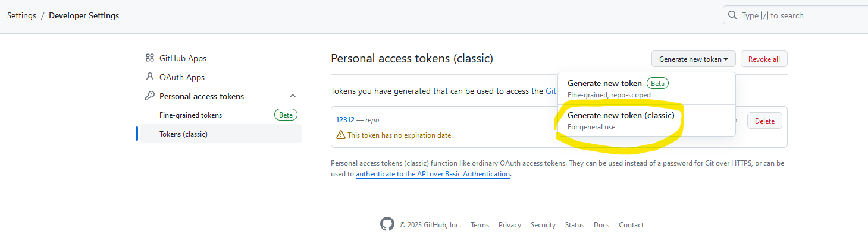This screenshot has height=247, width=868.
Task: Click the GitHub Apps grid icon
Action: point(150,58)
